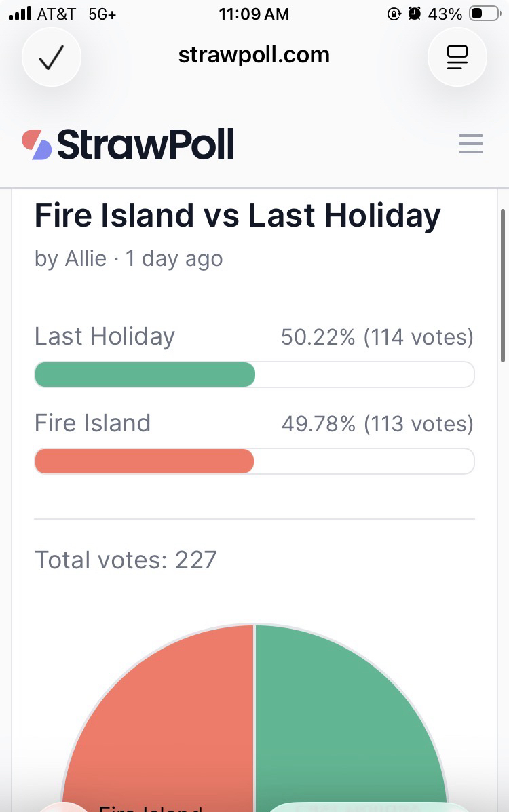
Task: Click the 49.78% (113 votes) text
Action: pyautogui.click(x=377, y=424)
